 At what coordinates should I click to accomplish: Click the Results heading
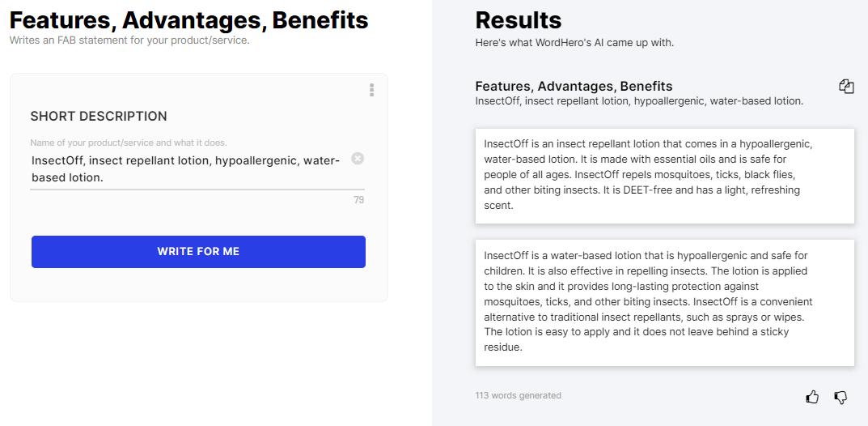[518, 20]
